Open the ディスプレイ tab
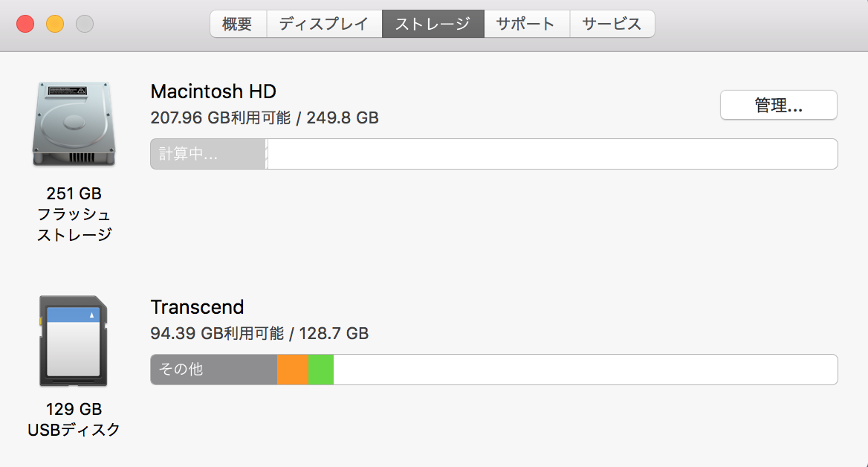The height and width of the screenshot is (467, 868). click(324, 24)
